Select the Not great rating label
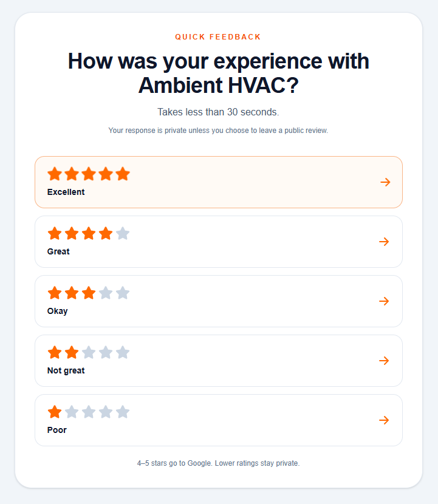Image resolution: width=438 pixels, height=504 pixels. 66,370
